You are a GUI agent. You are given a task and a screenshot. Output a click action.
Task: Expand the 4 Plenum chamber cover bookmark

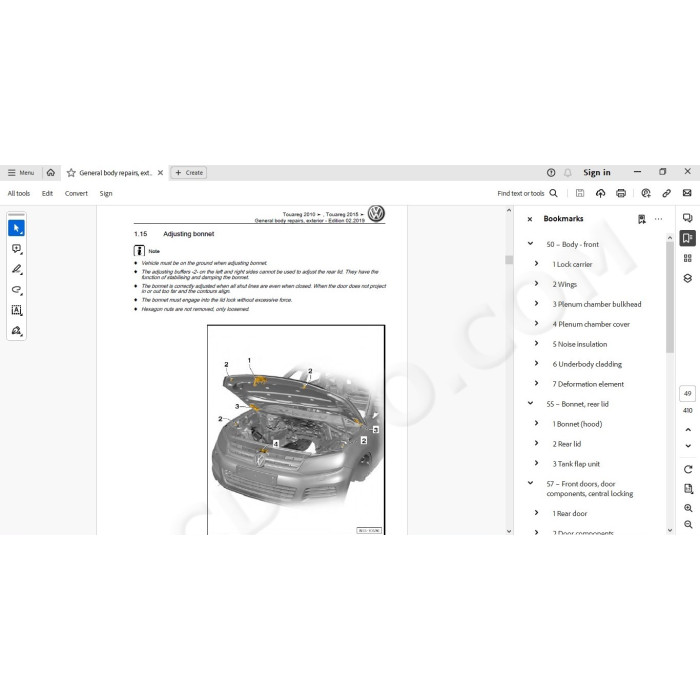coord(537,324)
